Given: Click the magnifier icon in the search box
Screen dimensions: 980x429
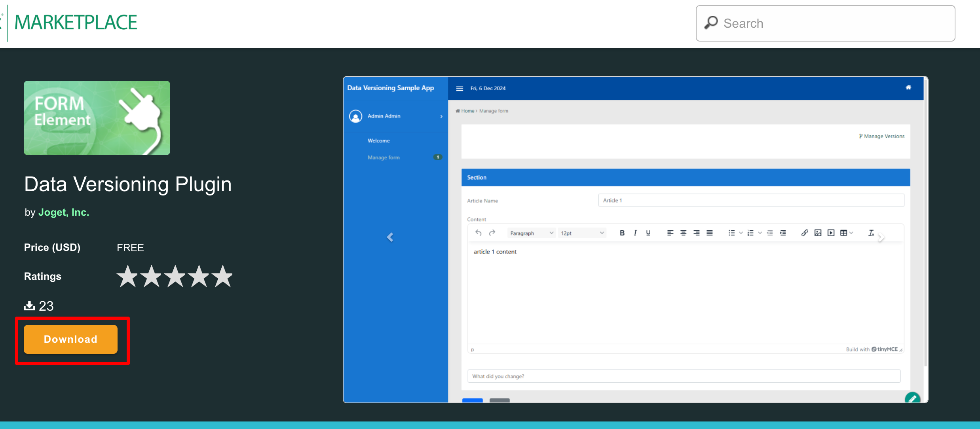Looking at the screenshot, I should 711,23.
